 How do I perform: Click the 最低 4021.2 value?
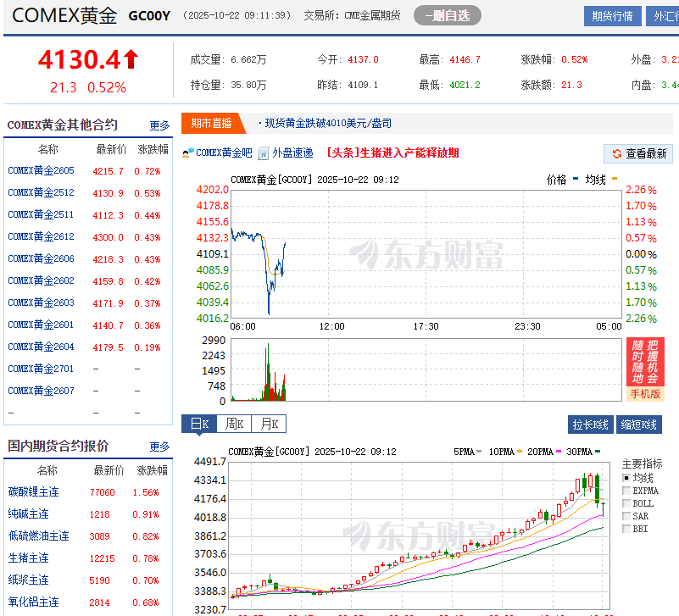pyautogui.click(x=465, y=85)
